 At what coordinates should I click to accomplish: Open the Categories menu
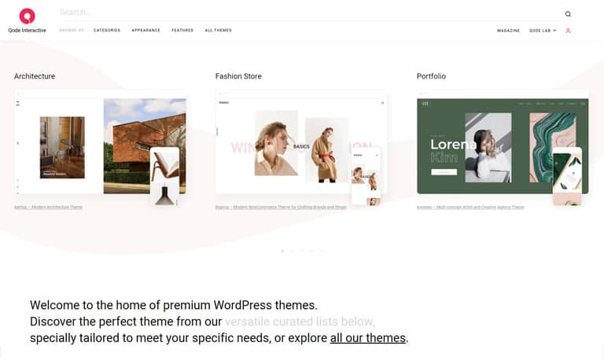[107, 31]
